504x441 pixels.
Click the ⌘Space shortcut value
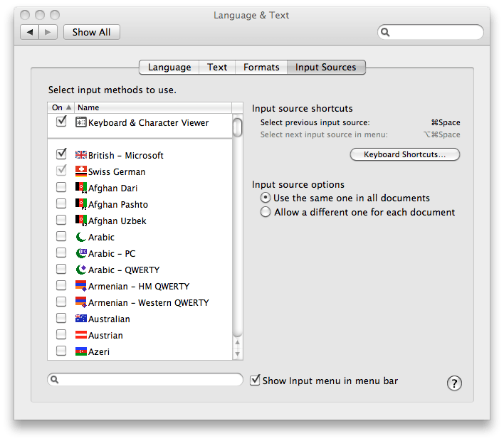(446, 122)
